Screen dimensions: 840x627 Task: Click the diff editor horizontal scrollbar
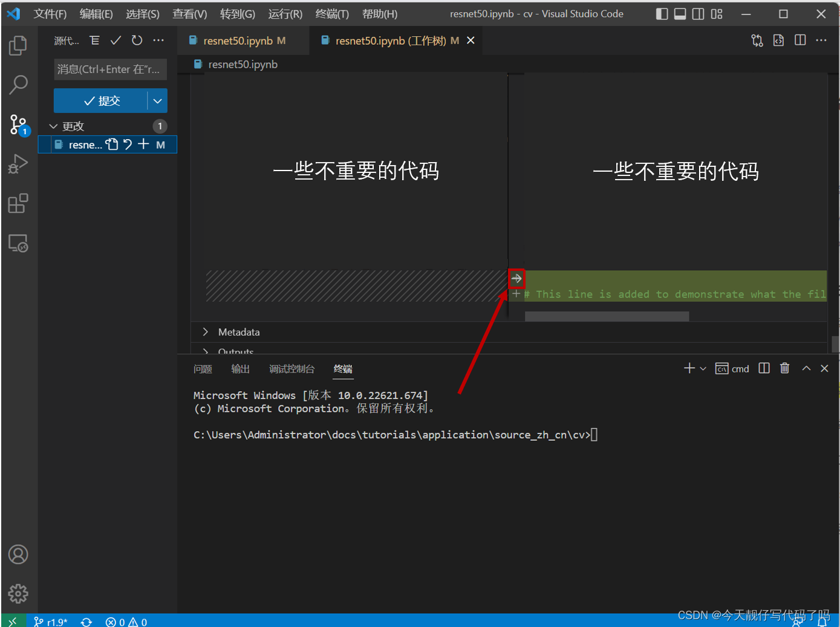(x=607, y=316)
